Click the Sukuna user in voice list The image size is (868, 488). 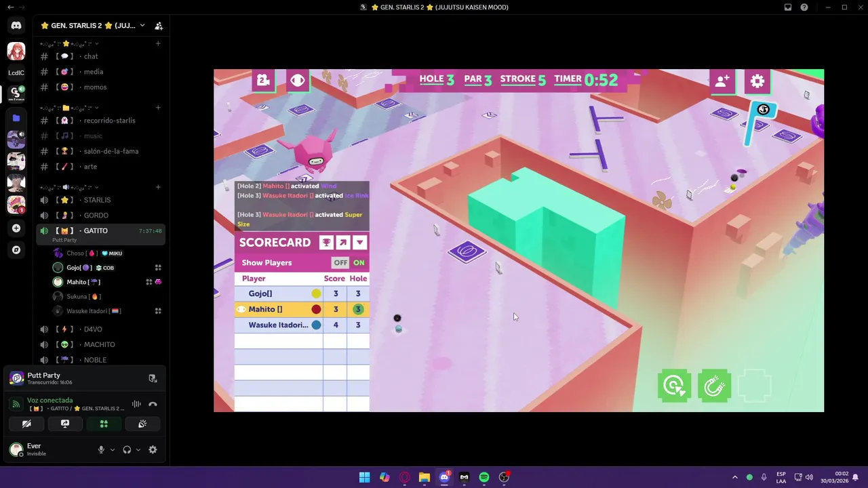tap(107, 297)
